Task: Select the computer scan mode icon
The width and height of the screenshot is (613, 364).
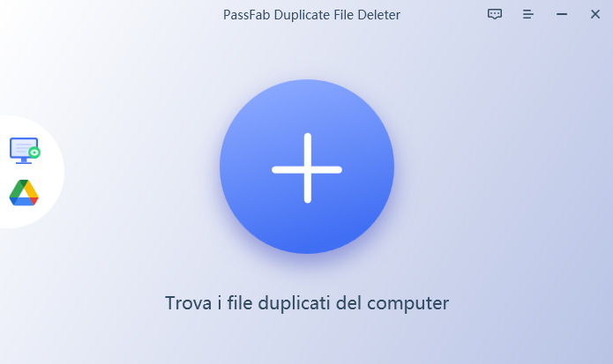Action: (x=25, y=151)
